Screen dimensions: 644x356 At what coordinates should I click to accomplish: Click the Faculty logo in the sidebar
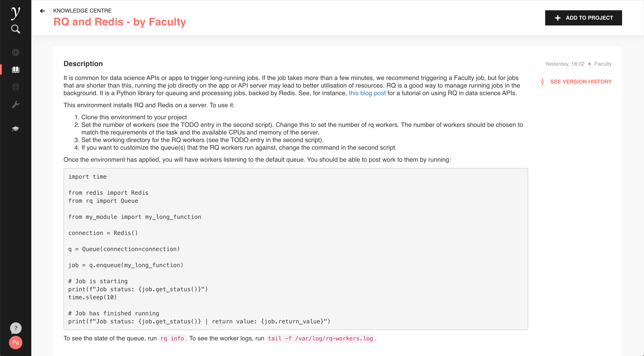[x=15, y=13]
